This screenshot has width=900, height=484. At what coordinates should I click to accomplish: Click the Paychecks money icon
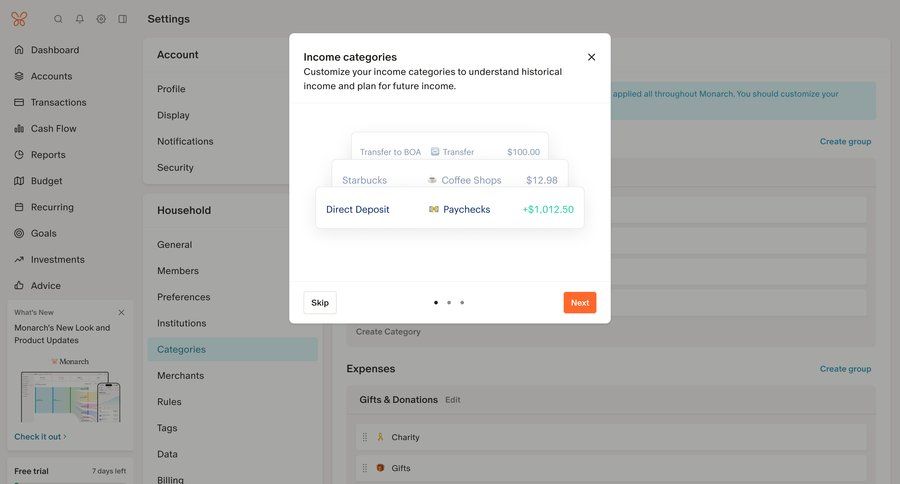434,210
